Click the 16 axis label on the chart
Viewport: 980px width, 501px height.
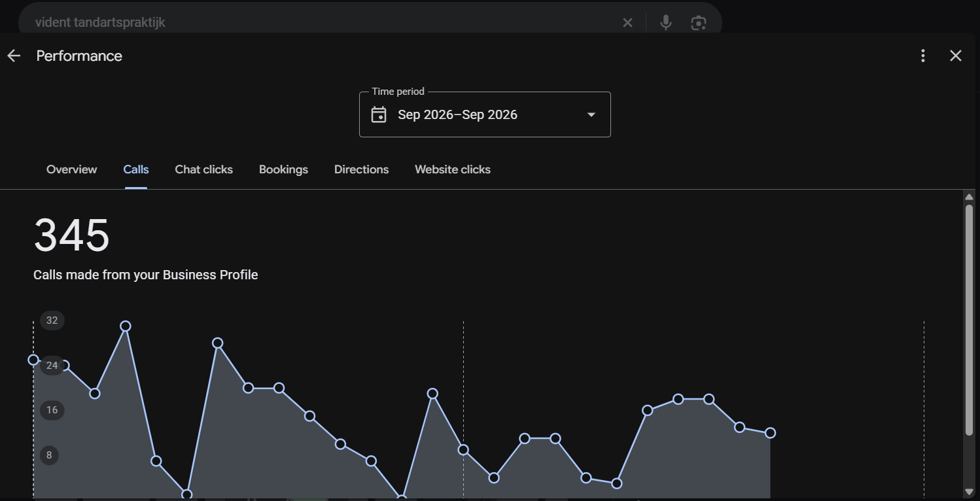pos(52,411)
